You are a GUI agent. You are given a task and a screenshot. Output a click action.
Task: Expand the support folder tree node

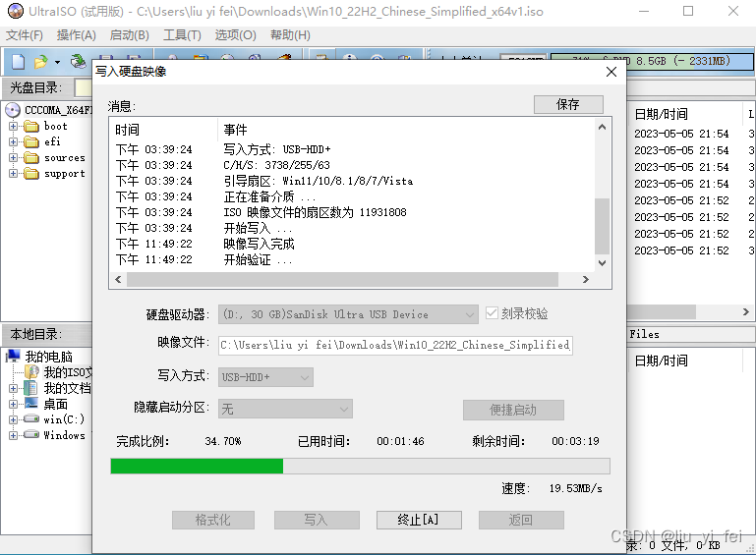click(13, 174)
